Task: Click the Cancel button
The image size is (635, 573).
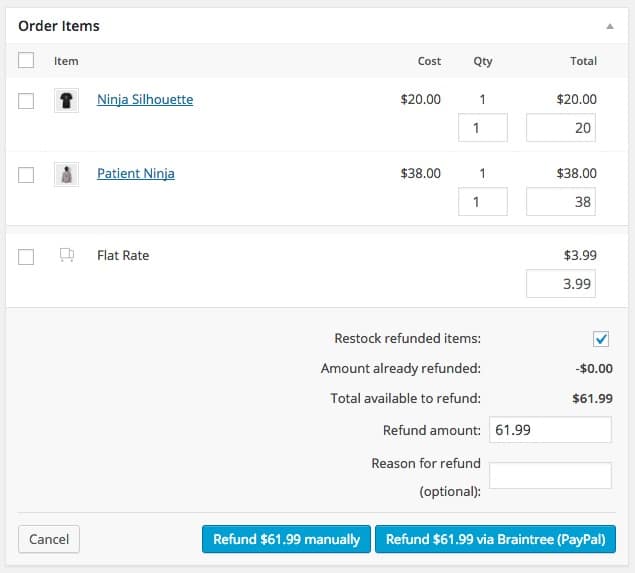Action: click(49, 539)
